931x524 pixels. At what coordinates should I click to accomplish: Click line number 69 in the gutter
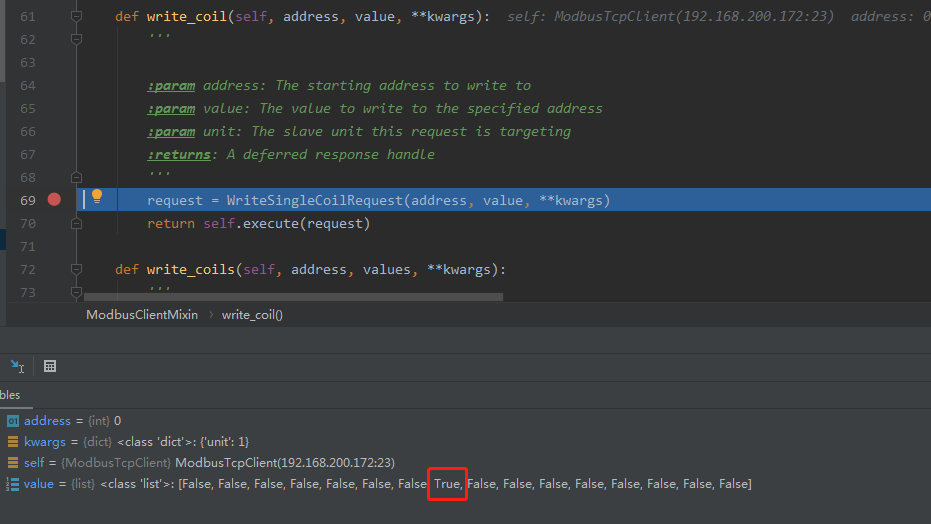(28, 201)
